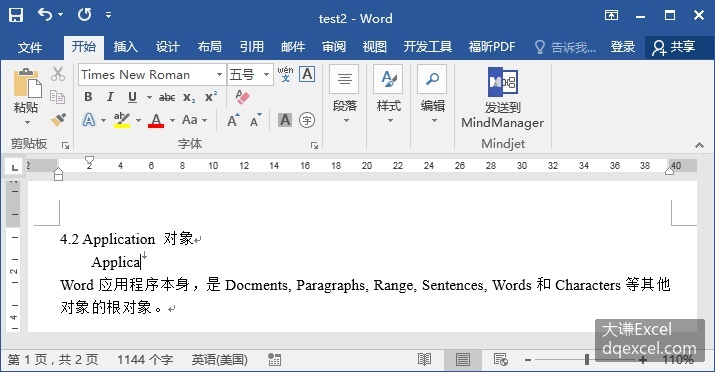715x372 pixels.
Task: Switch to the 审阅 tab
Action: (334, 46)
